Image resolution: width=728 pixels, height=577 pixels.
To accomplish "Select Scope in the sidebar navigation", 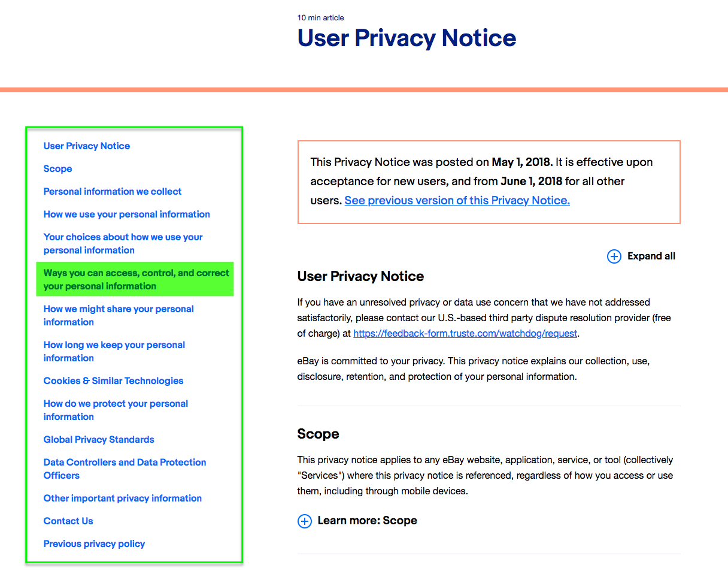I will pos(57,169).
